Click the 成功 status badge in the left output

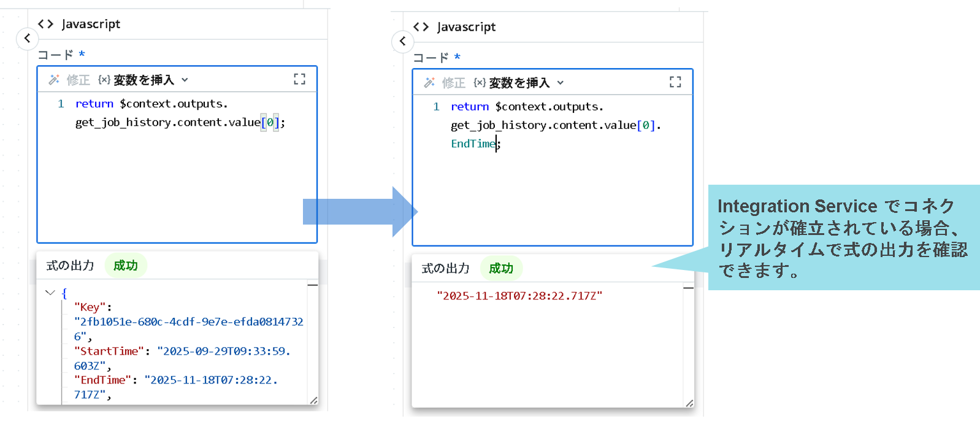tap(126, 266)
